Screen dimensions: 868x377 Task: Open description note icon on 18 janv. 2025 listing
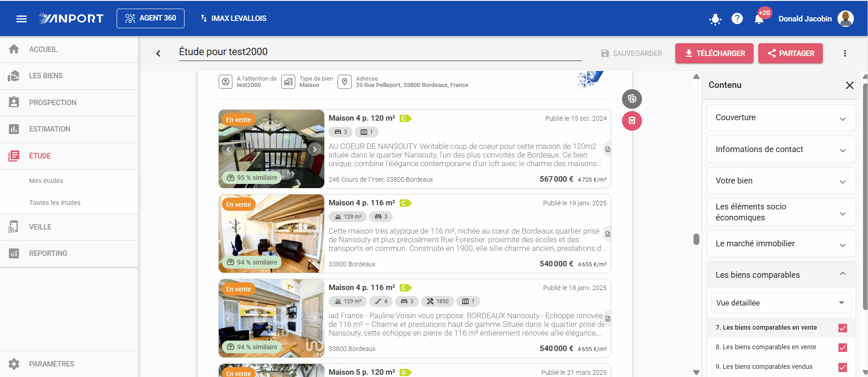pyautogui.click(x=607, y=319)
